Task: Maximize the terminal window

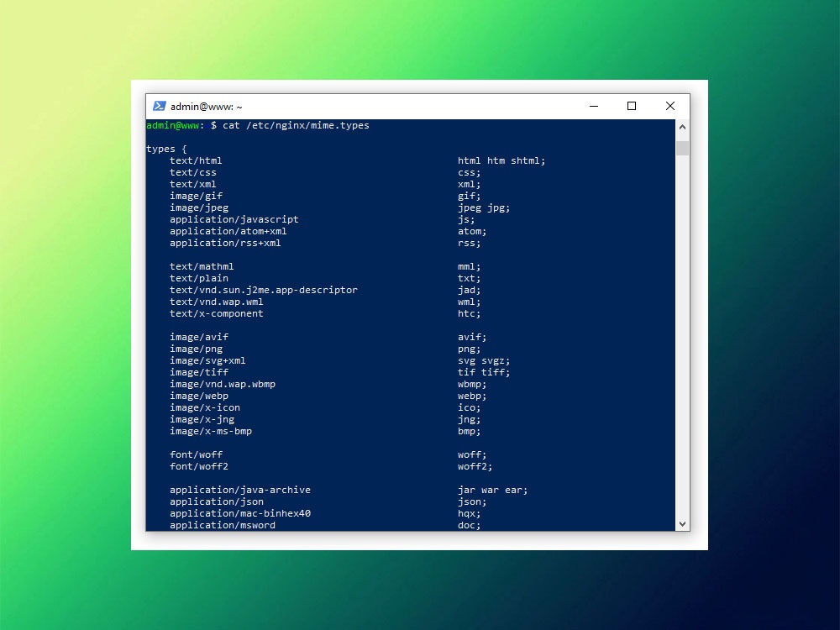Action: (631, 106)
